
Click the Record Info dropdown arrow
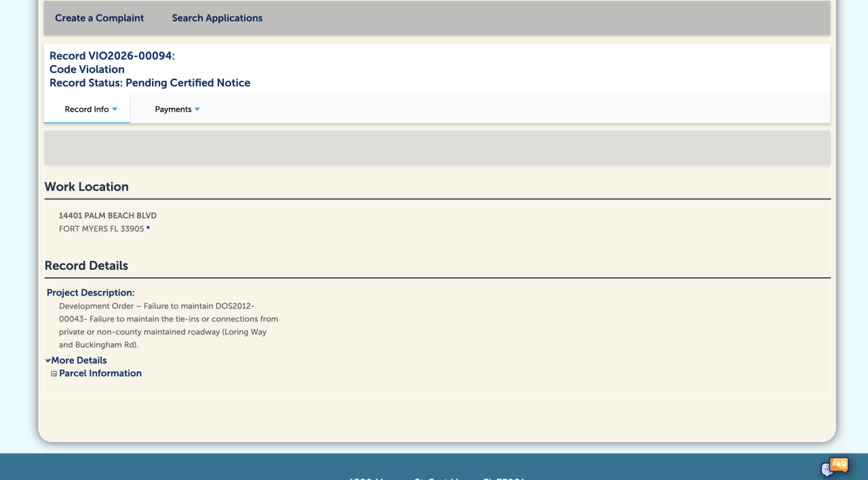tap(115, 109)
